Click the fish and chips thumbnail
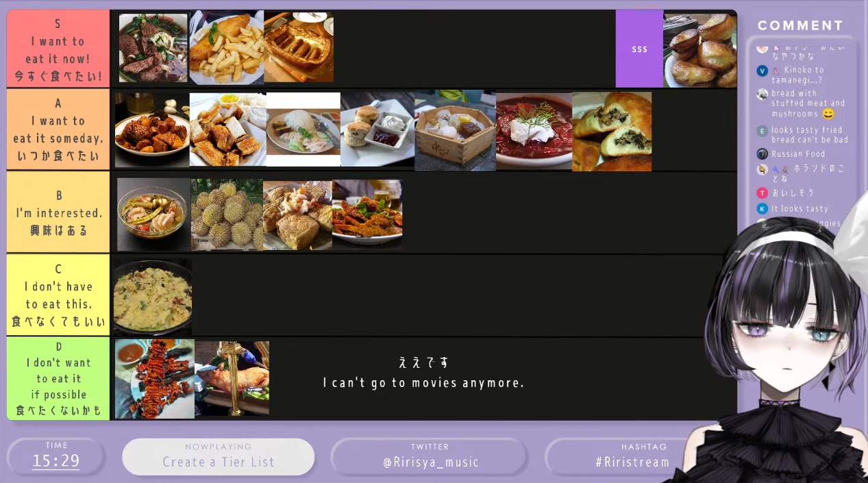The height and width of the screenshot is (483, 868). tap(226, 48)
